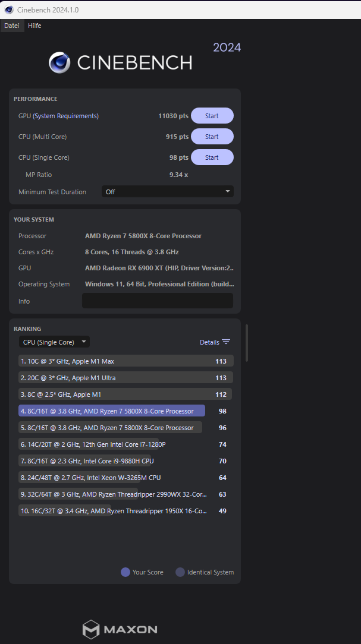Select the Apple M1 Max ranking row
361x644 pixels.
click(x=126, y=361)
